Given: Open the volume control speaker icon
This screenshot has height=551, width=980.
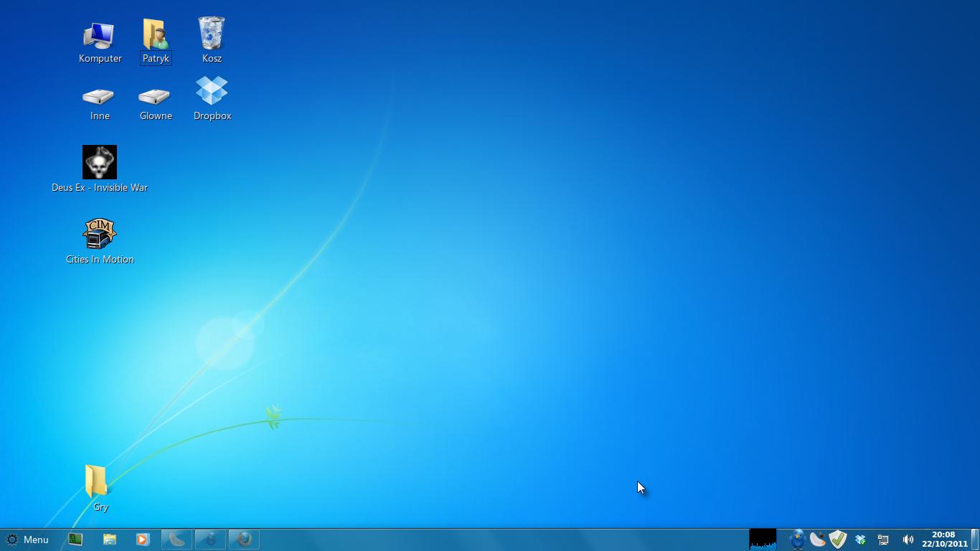Looking at the screenshot, I should [x=908, y=540].
